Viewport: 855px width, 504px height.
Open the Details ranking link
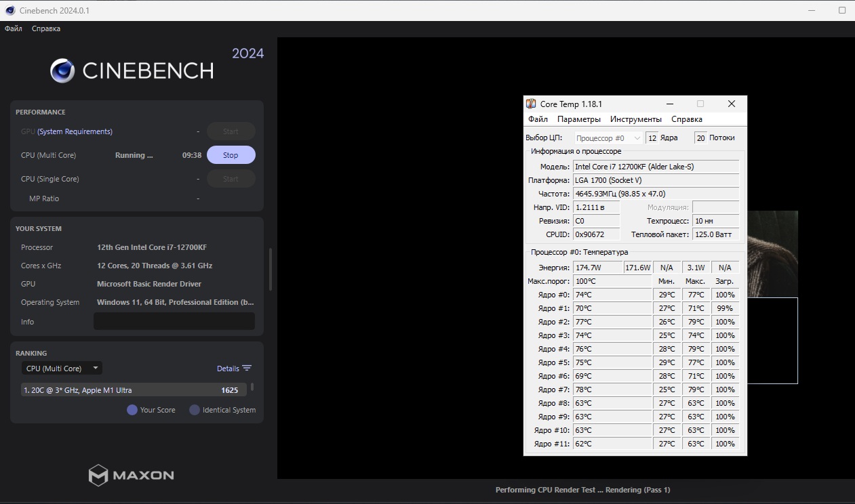point(228,369)
